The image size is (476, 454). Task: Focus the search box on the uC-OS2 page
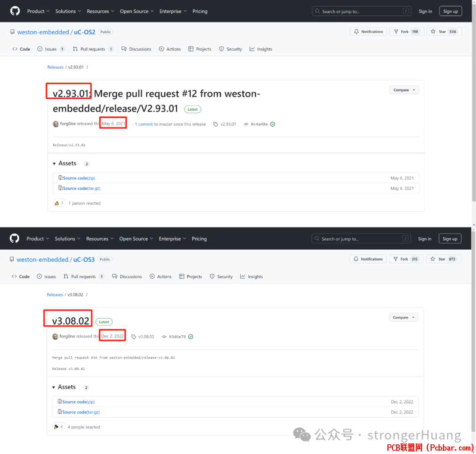(361, 11)
